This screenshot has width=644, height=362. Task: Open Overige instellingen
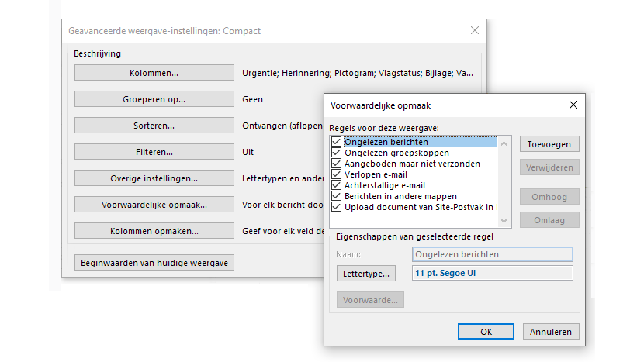click(x=154, y=178)
